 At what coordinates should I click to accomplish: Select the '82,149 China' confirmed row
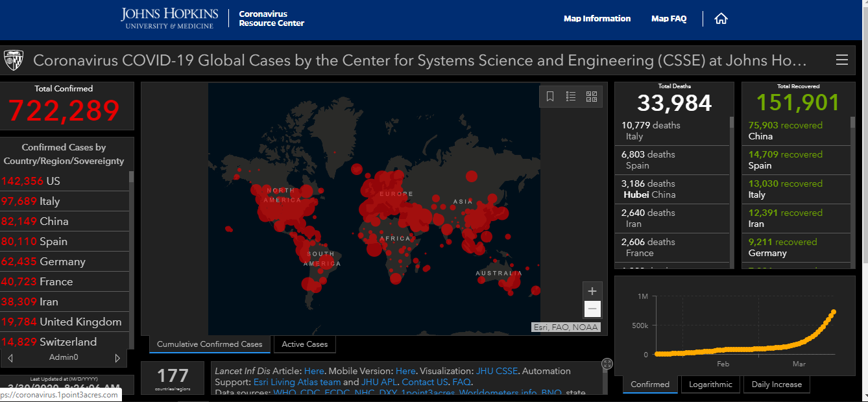[64, 221]
